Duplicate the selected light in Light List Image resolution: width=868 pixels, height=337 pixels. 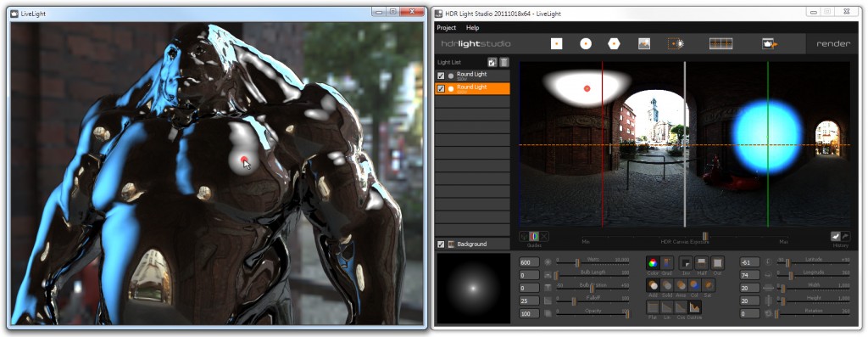pyautogui.click(x=492, y=63)
